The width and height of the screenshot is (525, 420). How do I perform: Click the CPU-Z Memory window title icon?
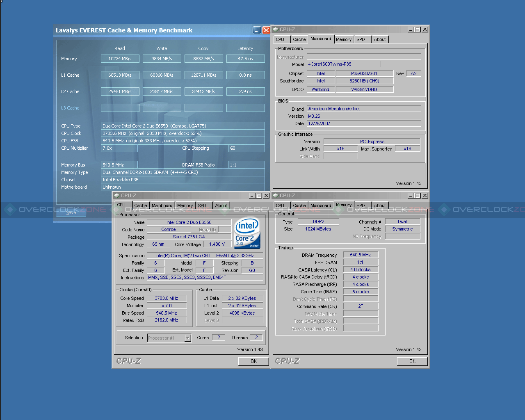point(276,196)
